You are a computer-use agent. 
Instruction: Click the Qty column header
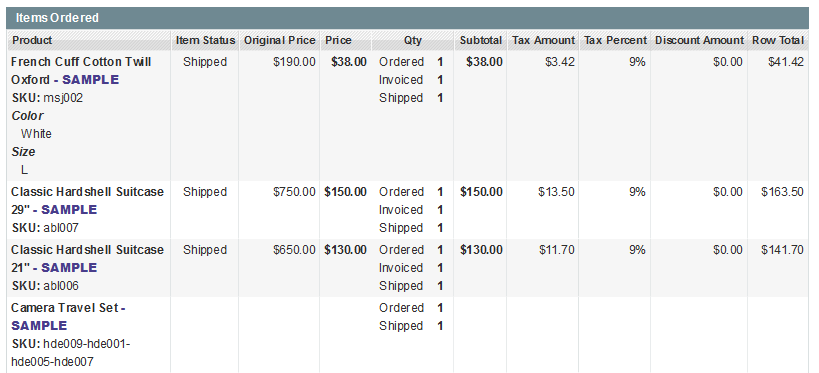pos(413,40)
